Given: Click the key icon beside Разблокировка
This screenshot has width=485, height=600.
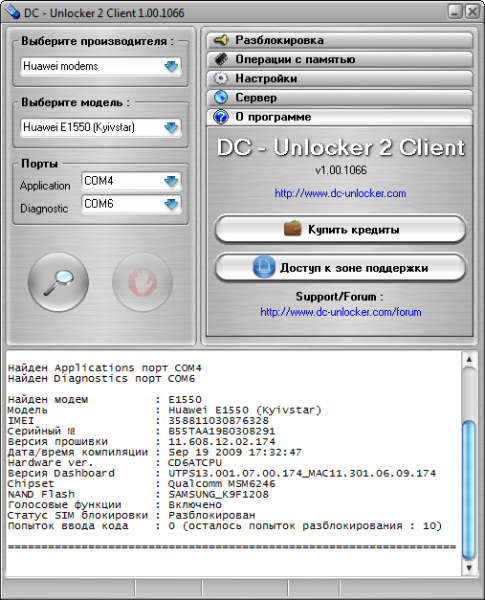Looking at the screenshot, I should point(221,40).
